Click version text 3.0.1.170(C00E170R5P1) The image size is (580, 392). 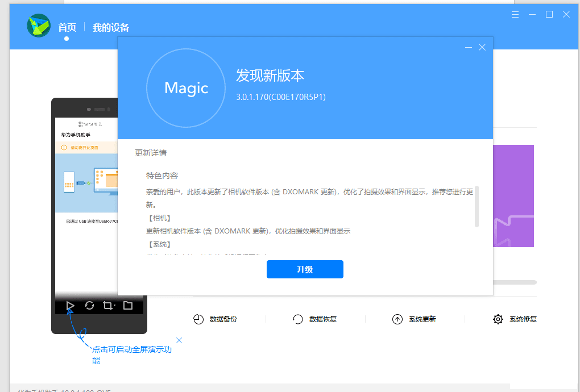281,97
